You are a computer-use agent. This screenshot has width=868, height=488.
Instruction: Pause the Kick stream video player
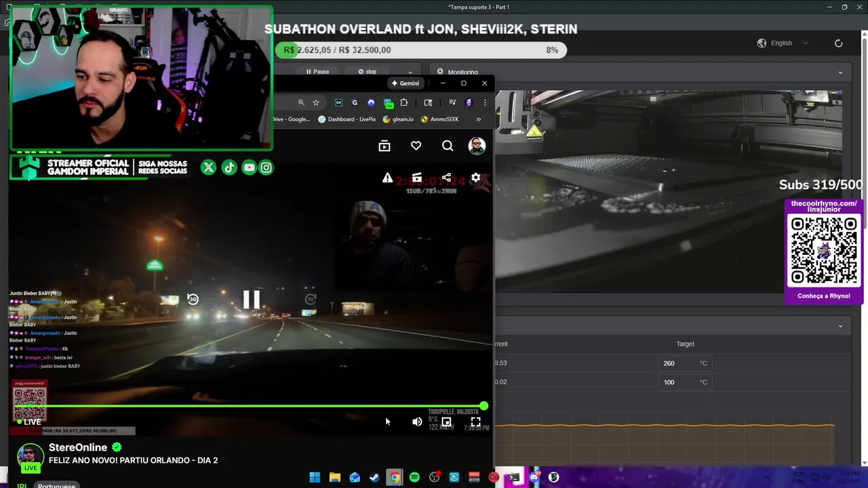(251, 299)
